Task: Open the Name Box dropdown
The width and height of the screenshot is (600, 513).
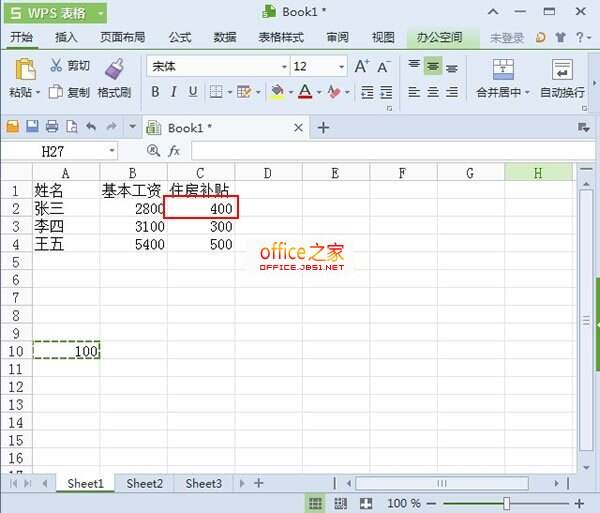Action: click(112, 151)
